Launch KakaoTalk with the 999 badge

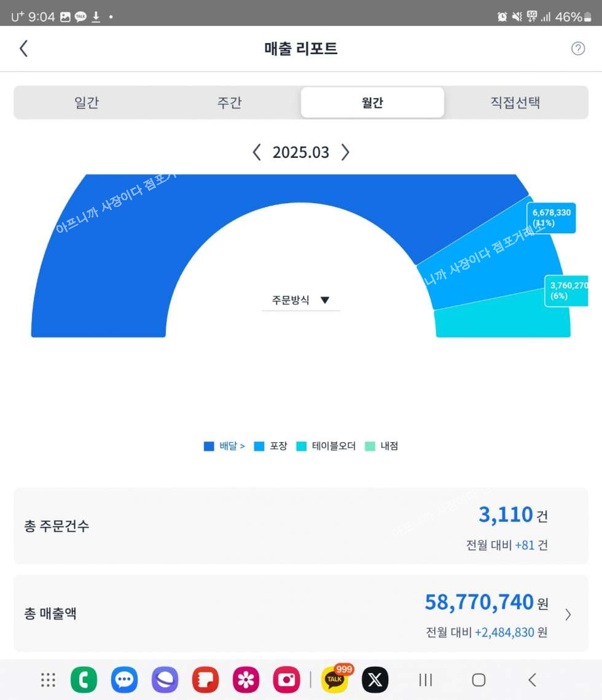tap(335, 680)
